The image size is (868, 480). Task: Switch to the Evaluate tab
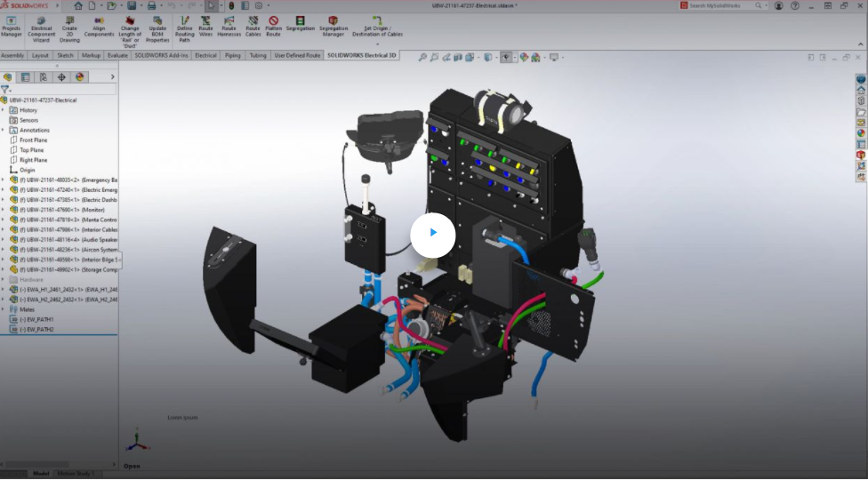(x=117, y=55)
